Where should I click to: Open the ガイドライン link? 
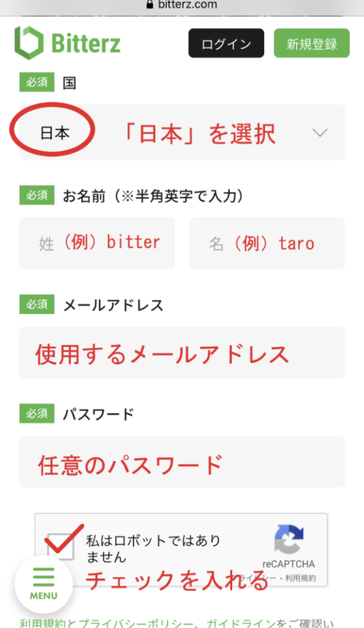241,623
